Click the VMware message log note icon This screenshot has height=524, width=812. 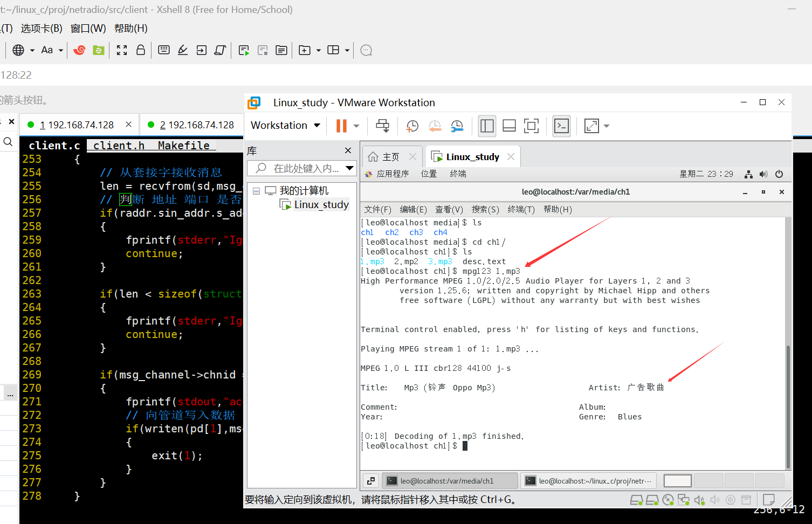769,500
